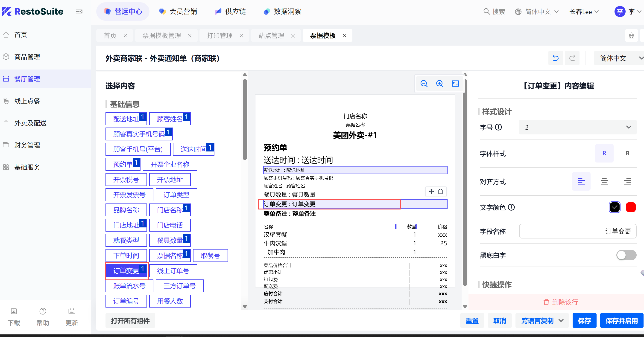Click the trash icon on selected row

point(440,191)
